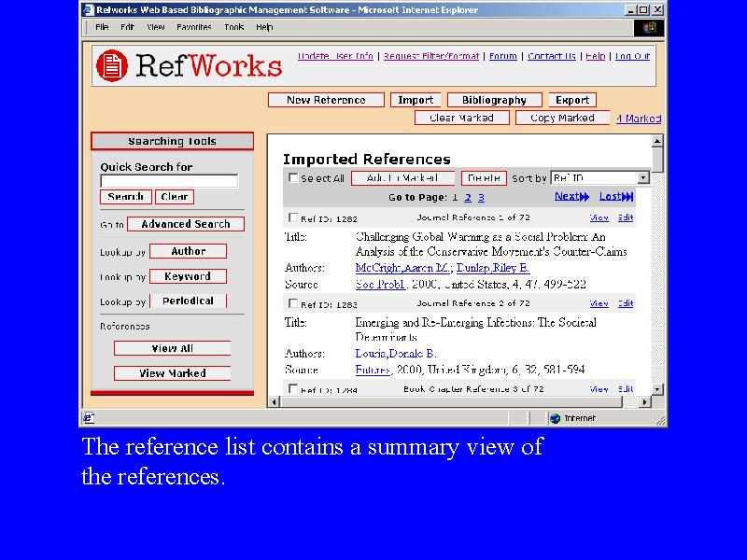This screenshot has width=747, height=560.
Task: Click the Update User Info link
Action: (x=335, y=56)
